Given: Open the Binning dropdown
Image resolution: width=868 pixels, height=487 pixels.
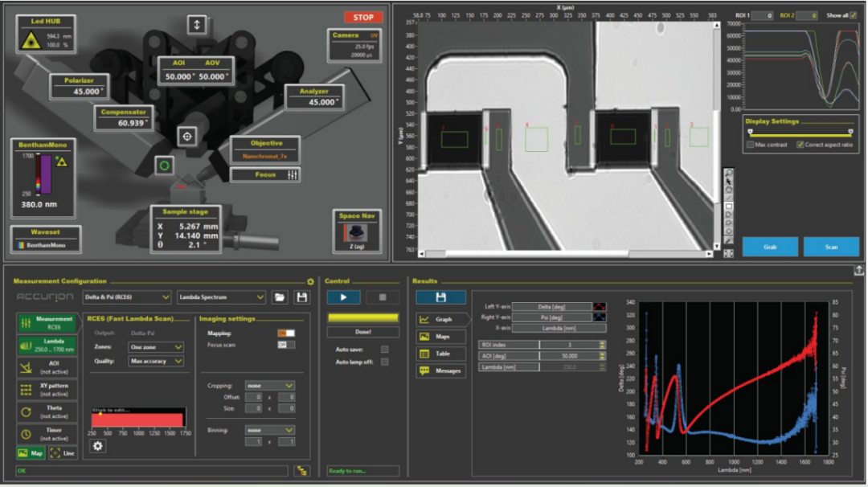Looking at the screenshot, I should [x=269, y=430].
